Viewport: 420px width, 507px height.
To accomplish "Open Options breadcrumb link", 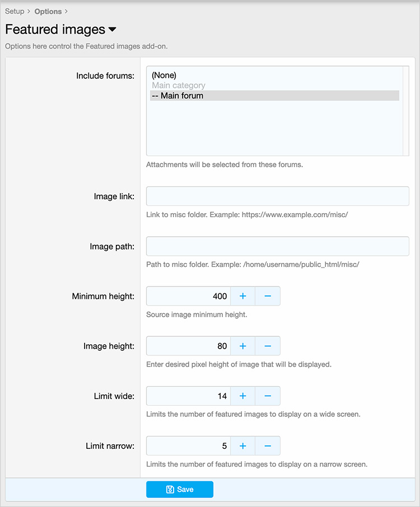I will (48, 11).
